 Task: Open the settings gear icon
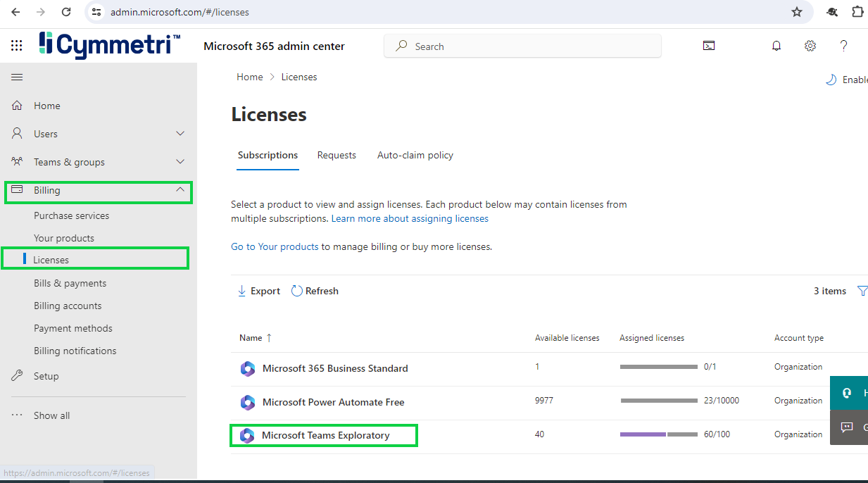click(x=810, y=46)
